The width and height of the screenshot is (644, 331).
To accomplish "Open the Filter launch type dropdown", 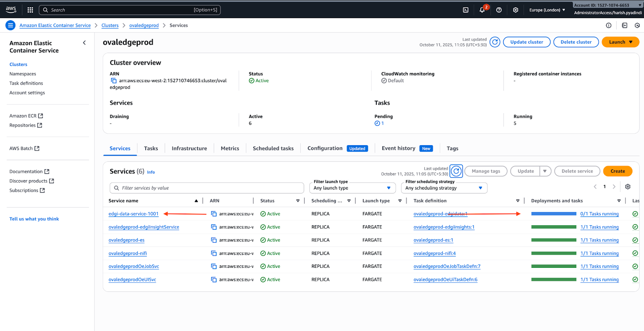I will [x=352, y=188].
